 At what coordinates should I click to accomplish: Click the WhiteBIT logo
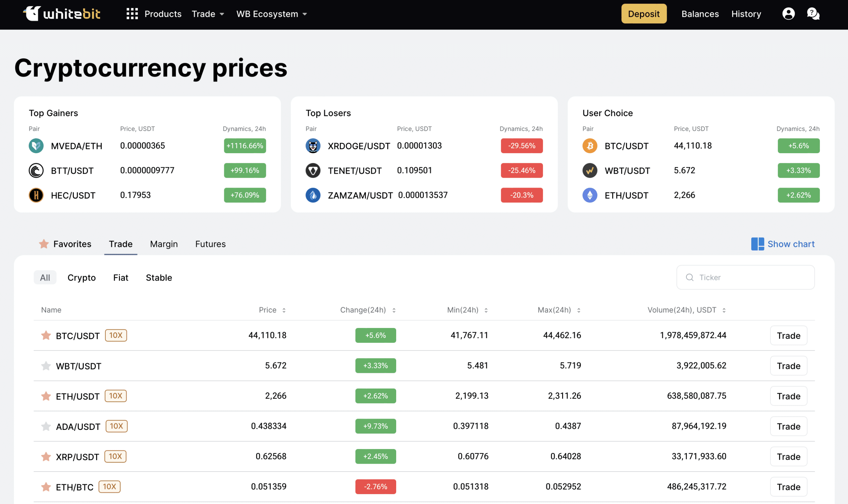tap(62, 14)
